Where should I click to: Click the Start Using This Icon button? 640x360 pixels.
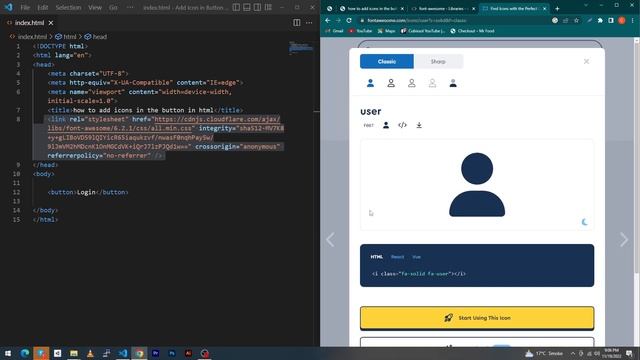[x=477, y=318]
